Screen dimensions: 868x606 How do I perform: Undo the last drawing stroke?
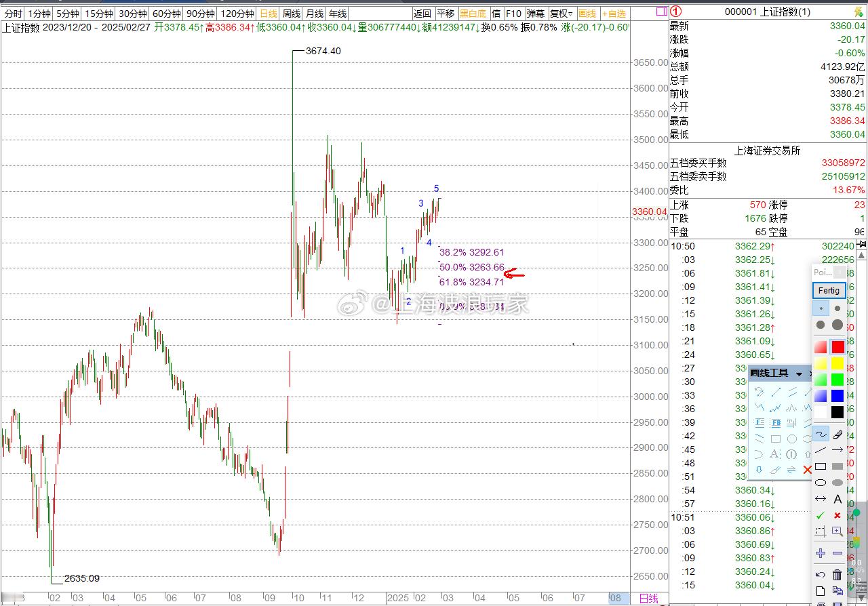[821, 575]
